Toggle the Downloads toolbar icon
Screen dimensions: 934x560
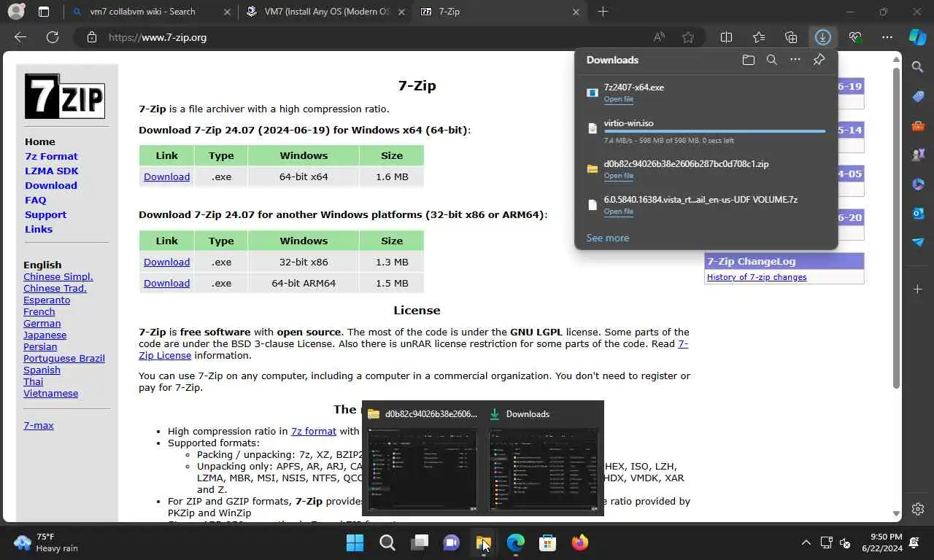point(823,37)
